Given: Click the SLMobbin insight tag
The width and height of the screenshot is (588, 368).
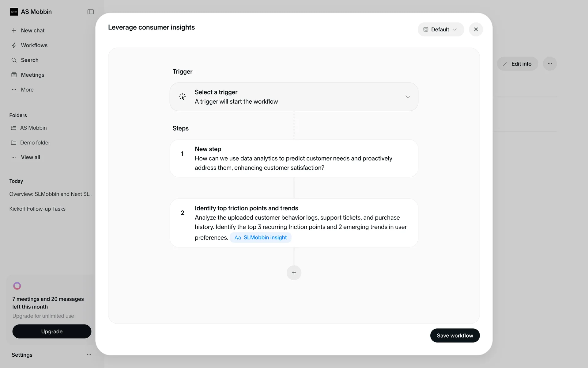Looking at the screenshot, I should (x=261, y=238).
